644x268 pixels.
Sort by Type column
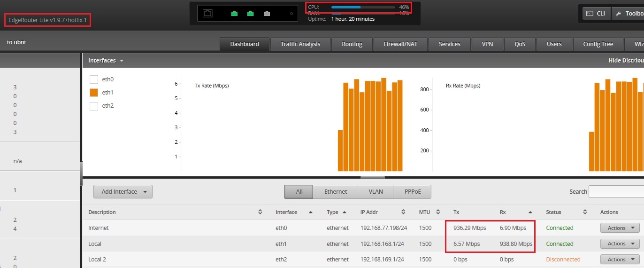(337, 212)
